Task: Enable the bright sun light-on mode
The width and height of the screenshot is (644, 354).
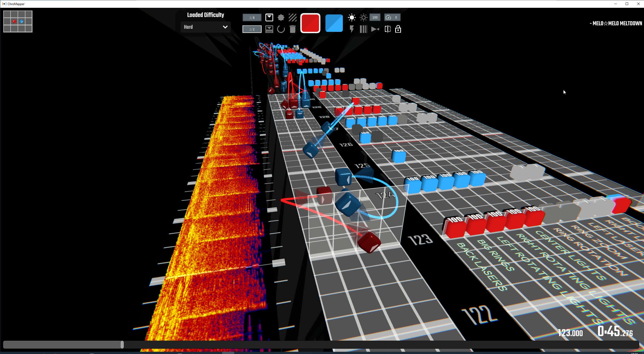Action: (x=352, y=17)
